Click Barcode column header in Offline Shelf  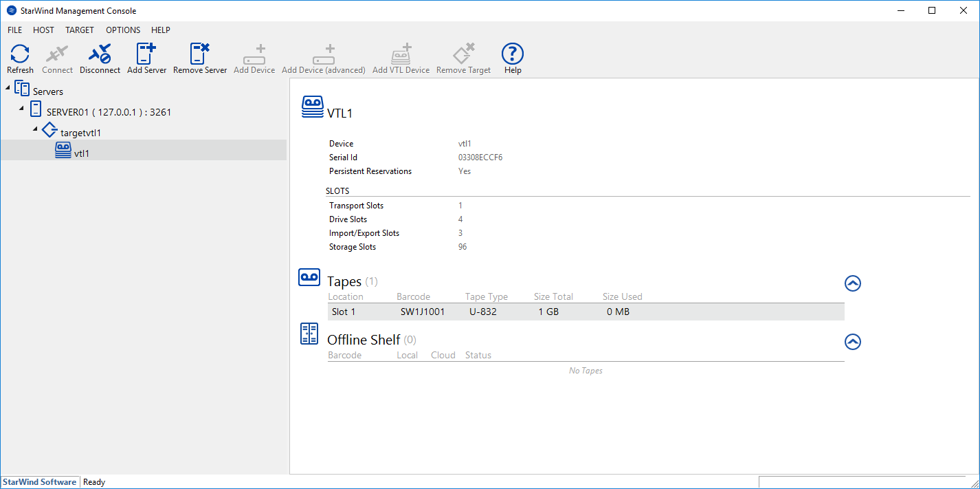tap(344, 356)
